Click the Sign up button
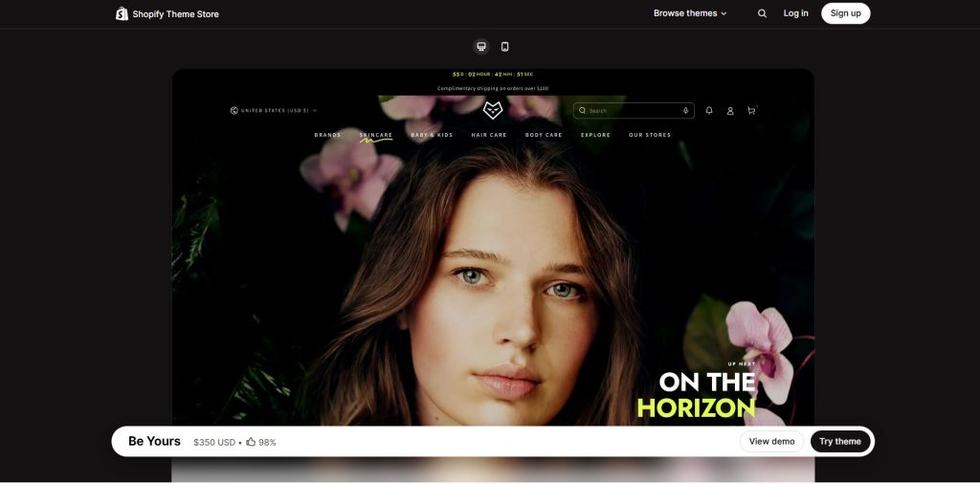Viewport: 980px width, 484px height. tap(846, 13)
